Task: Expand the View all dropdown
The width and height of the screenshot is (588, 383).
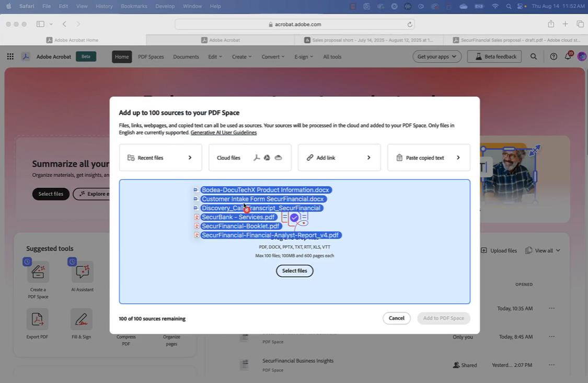Action: (x=543, y=251)
